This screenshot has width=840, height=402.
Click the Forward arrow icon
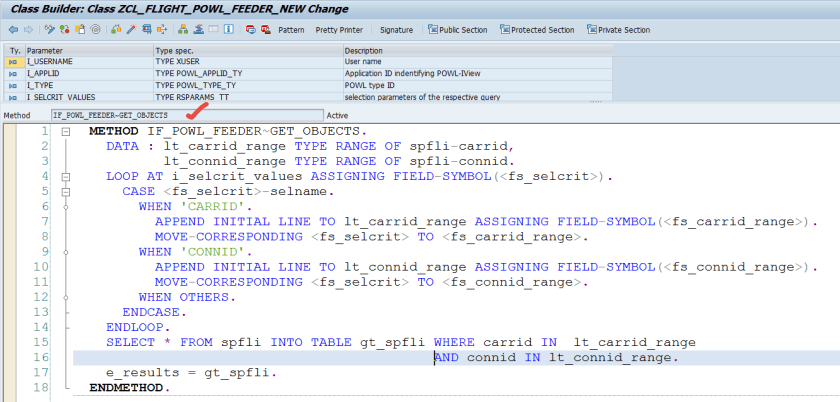click(28, 30)
